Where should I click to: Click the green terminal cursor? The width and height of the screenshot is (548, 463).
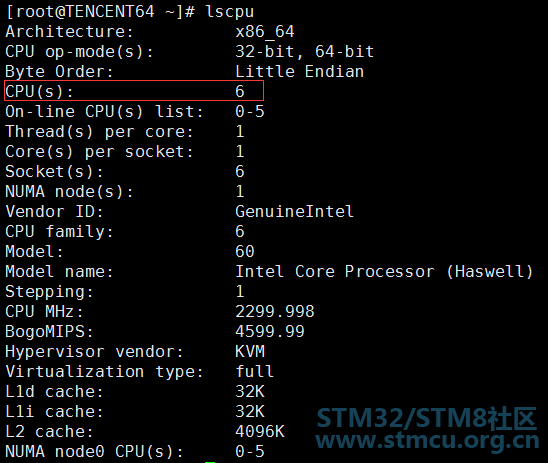tap(210, 462)
